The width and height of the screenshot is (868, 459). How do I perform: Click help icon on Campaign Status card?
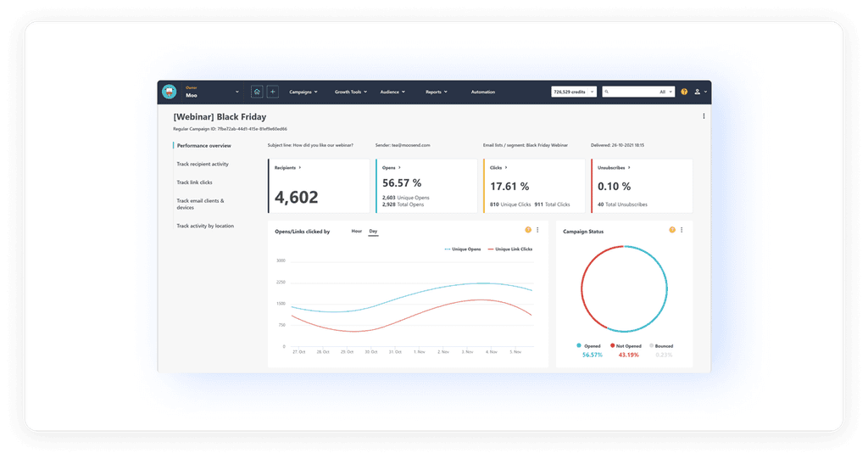tap(672, 230)
